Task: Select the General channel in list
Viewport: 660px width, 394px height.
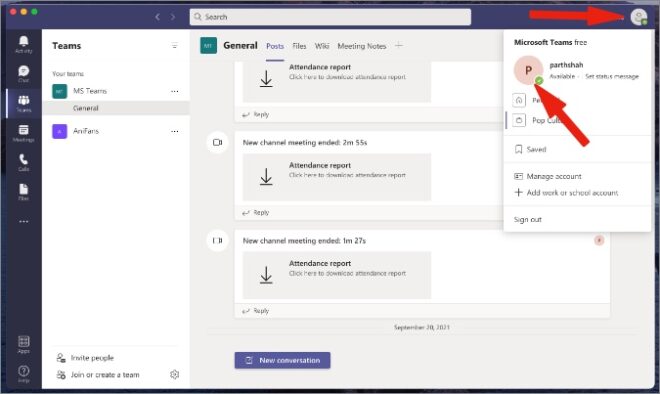Action: pyautogui.click(x=116, y=108)
